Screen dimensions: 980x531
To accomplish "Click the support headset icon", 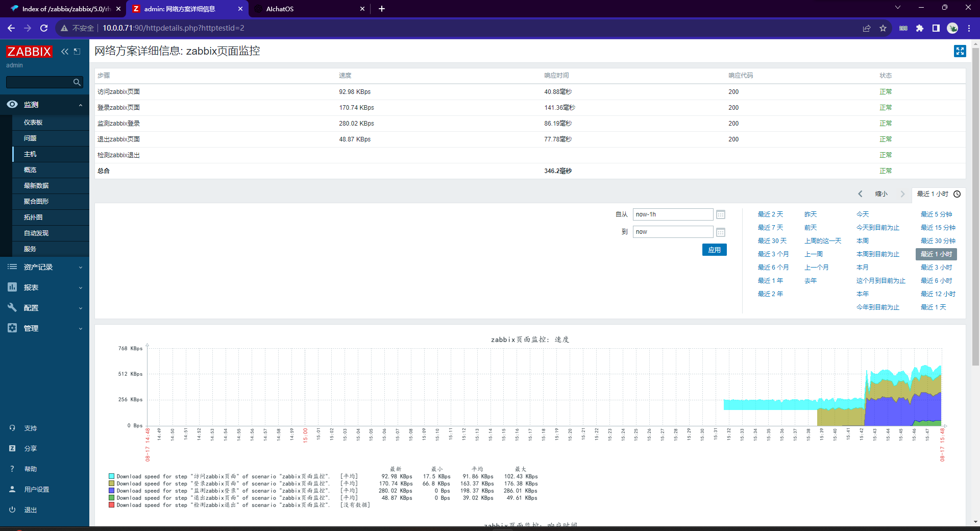I will pos(12,428).
